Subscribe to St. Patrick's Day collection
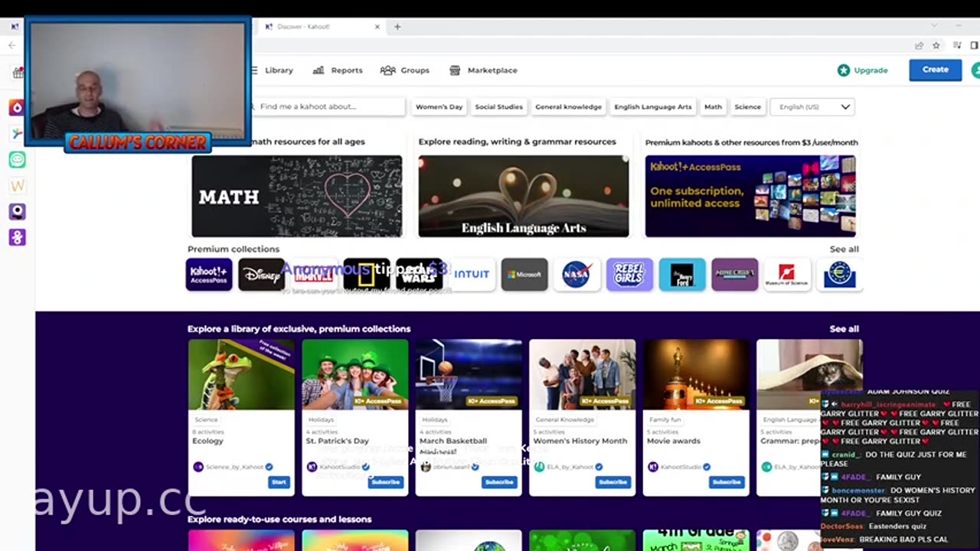Image resolution: width=980 pixels, height=551 pixels. tap(386, 482)
